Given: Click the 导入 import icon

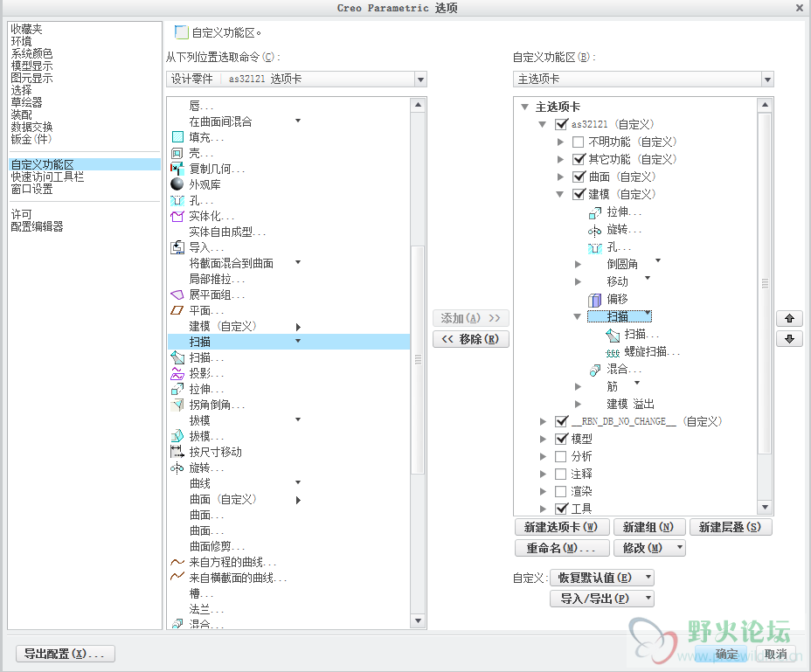Looking at the screenshot, I should click(x=177, y=247).
